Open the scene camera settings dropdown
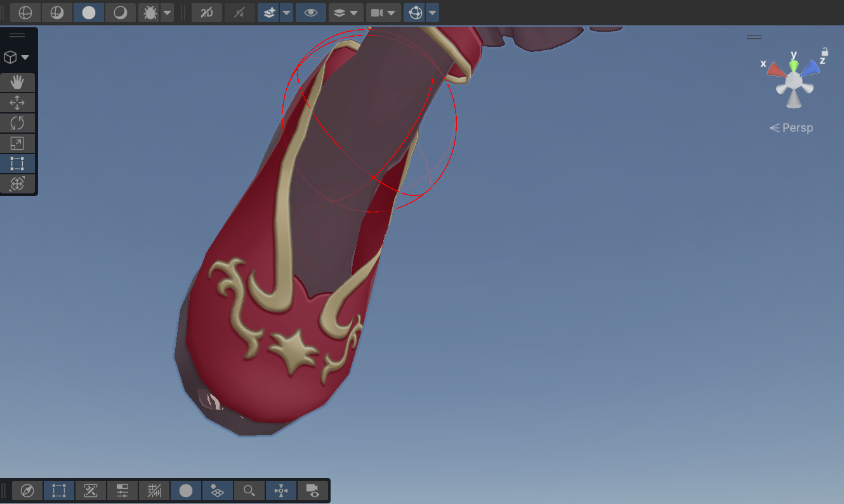 (x=383, y=13)
